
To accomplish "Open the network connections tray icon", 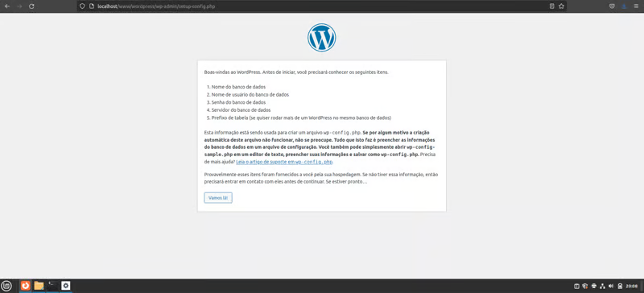I will pos(602,286).
